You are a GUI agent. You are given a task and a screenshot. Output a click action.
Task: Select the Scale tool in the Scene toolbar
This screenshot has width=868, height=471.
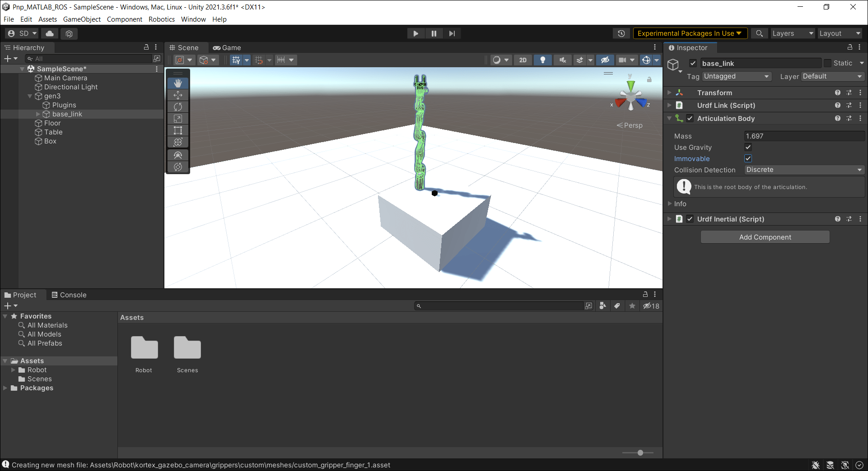point(178,118)
